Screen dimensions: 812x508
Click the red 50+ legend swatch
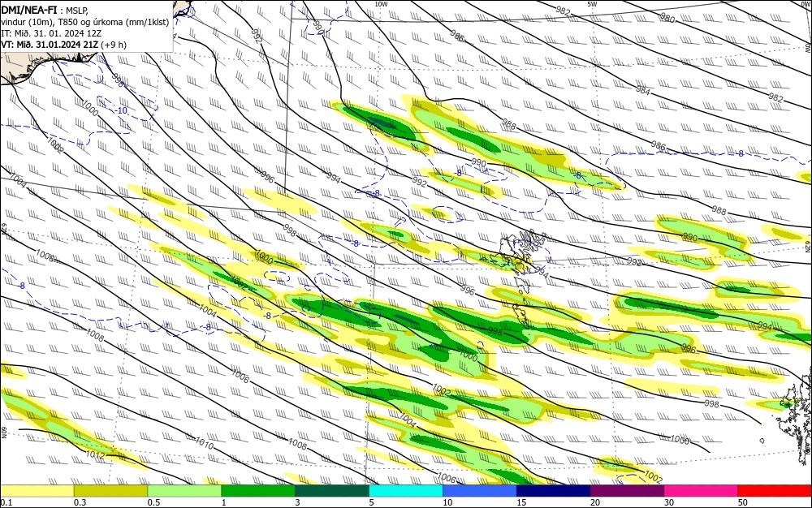point(775,490)
